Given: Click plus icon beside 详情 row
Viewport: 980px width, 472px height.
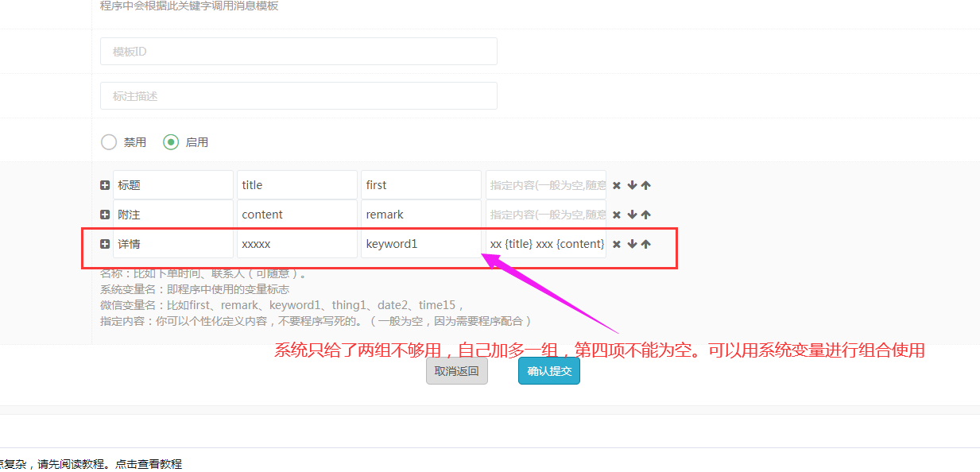Looking at the screenshot, I should coord(105,244).
